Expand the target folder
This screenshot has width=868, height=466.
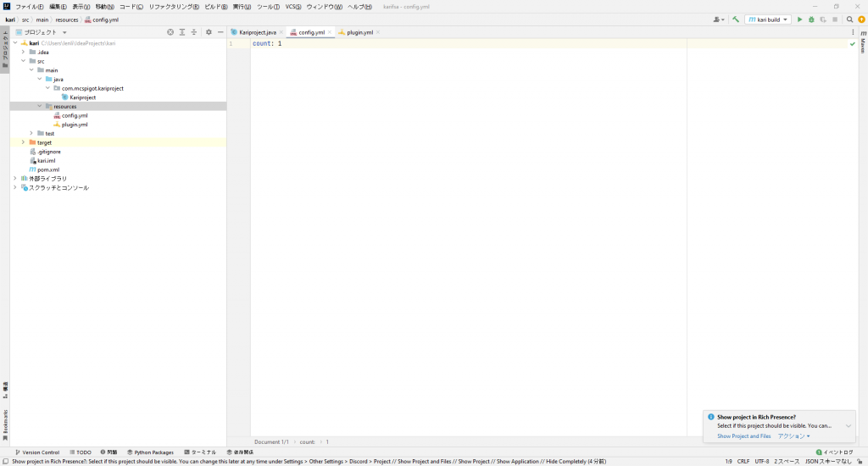pyautogui.click(x=23, y=142)
